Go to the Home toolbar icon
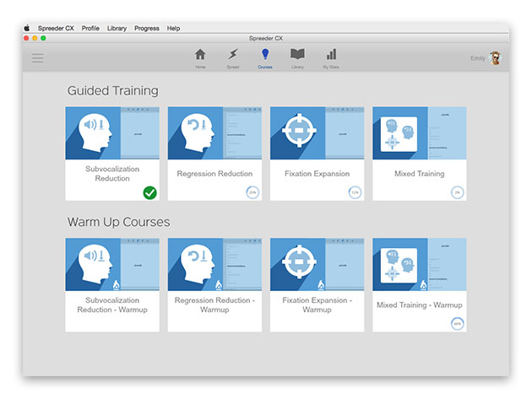 200,54
